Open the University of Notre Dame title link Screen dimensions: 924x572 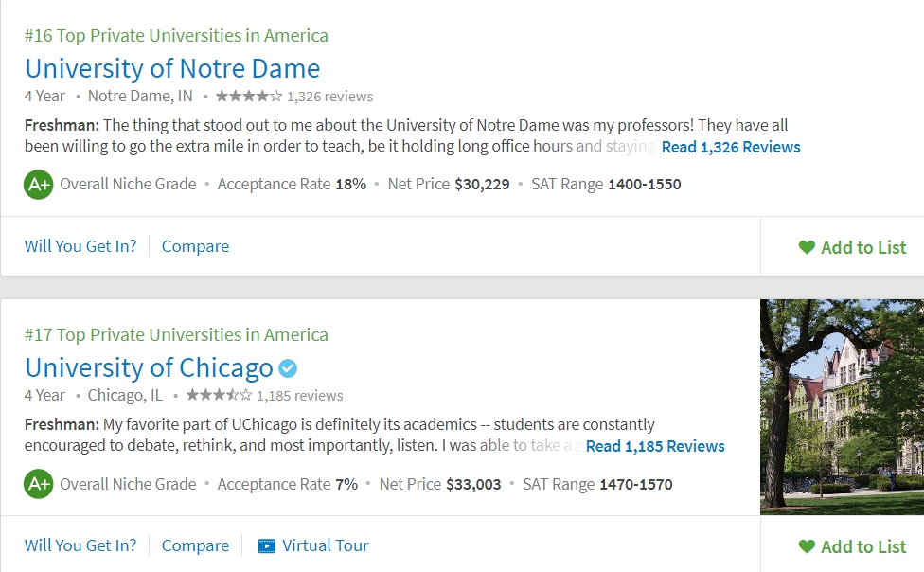[172, 68]
